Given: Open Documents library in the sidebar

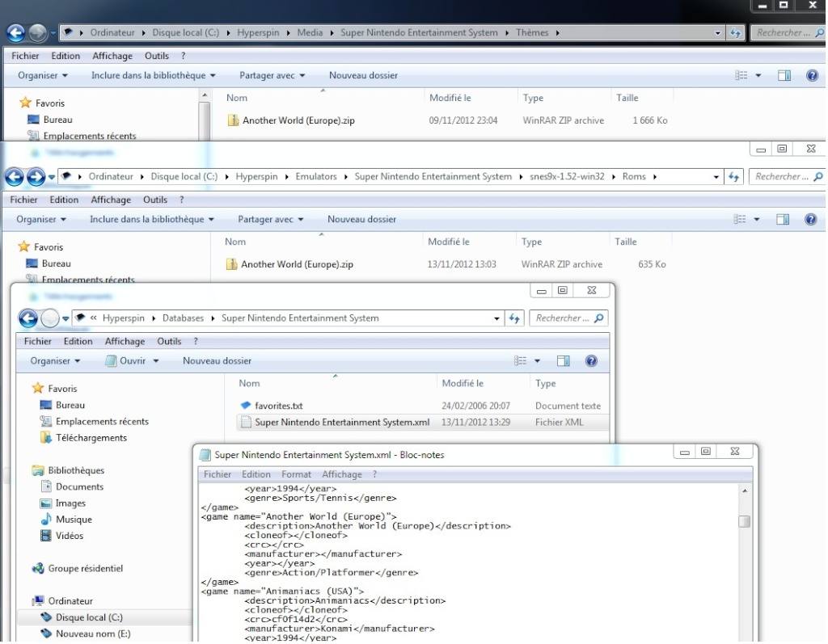Looking at the screenshot, I should tap(79, 486).
